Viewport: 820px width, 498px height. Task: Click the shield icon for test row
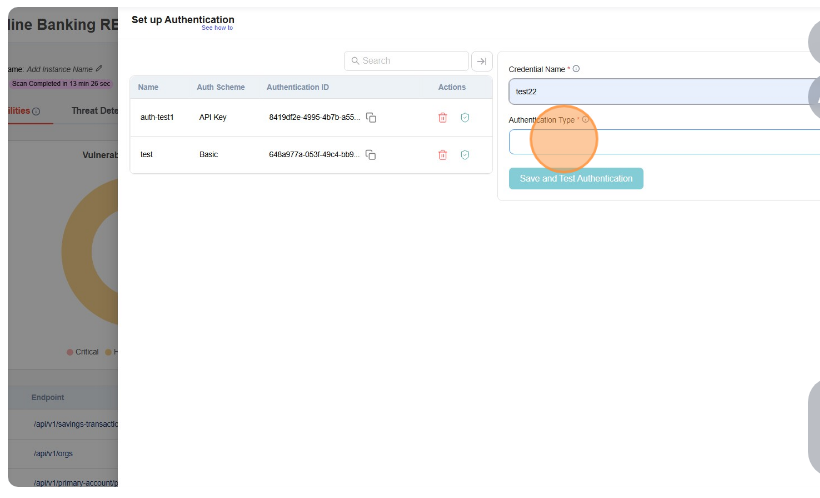tap(465, 155)
